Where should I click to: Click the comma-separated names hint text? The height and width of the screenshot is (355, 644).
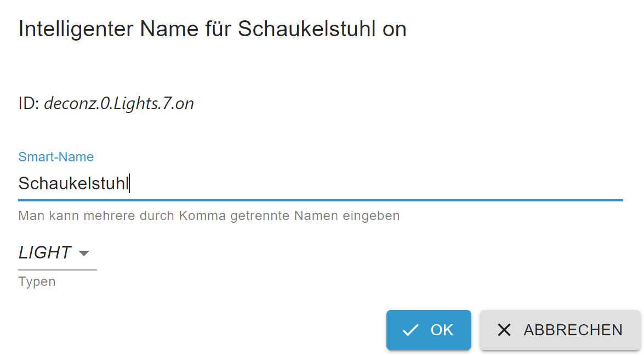click(209, 216)
